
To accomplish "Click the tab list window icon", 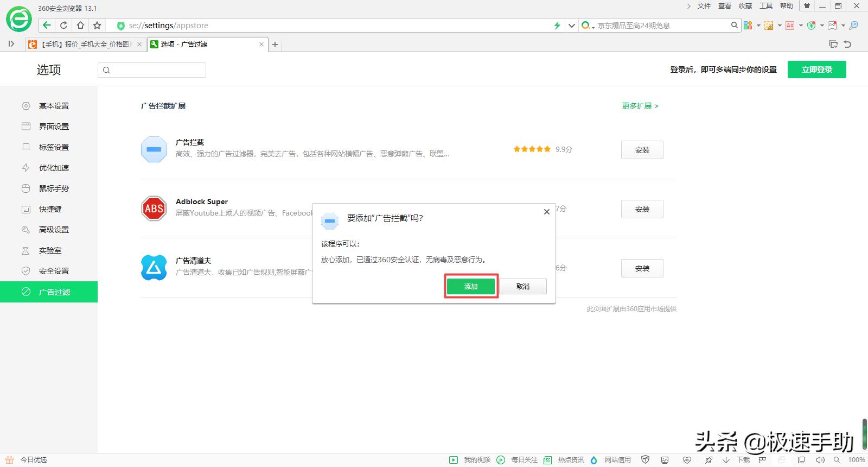I will [x=833, y=44].
